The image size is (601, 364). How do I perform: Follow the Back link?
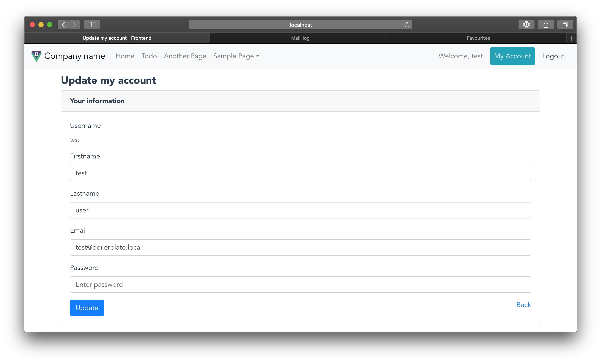pos(523,304)
